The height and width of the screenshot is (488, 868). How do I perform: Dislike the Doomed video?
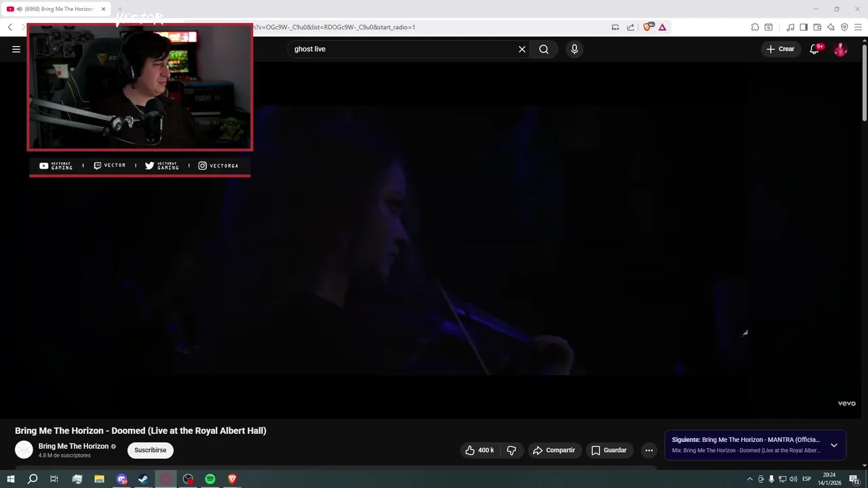pyautogui.click(x=511, y=450)
